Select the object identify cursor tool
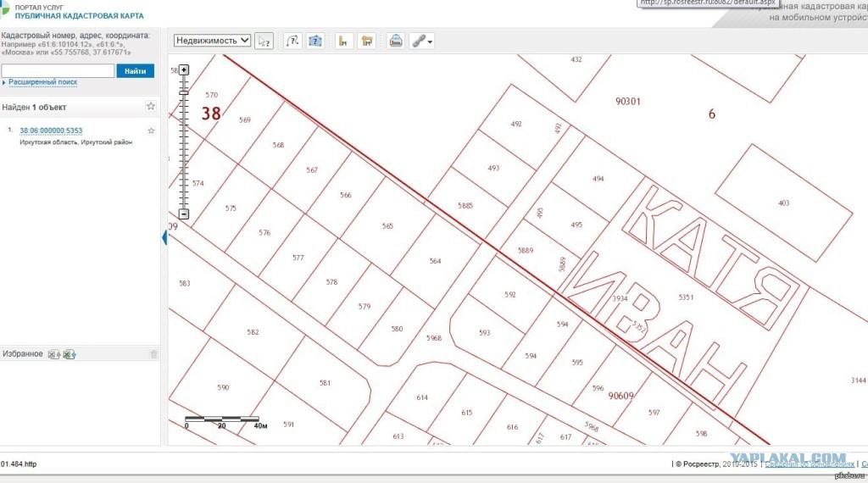Image resolution: width=868 pixels, height=483 pixels. tap(264, 41)
